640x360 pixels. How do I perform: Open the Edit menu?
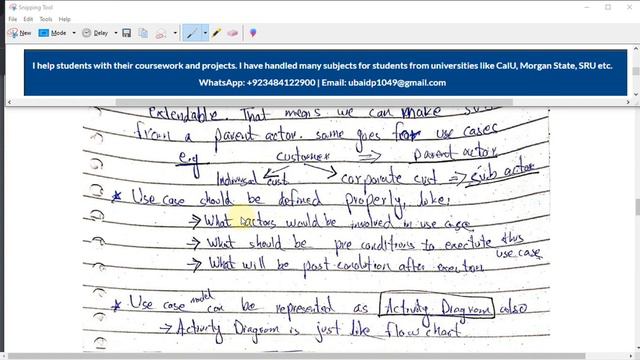tap(28, 19)
